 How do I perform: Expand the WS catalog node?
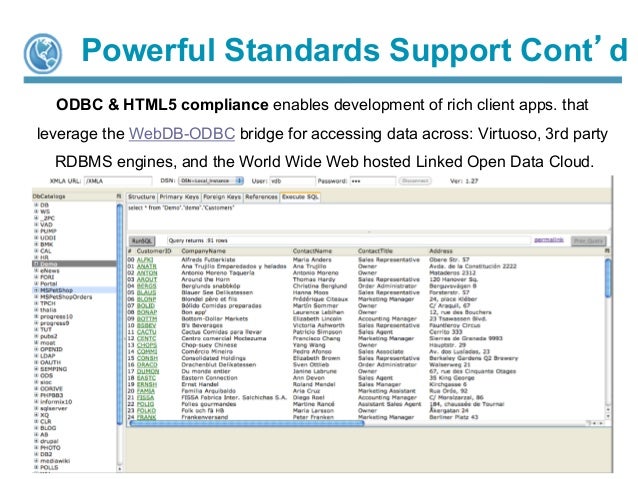pos(36,211)
